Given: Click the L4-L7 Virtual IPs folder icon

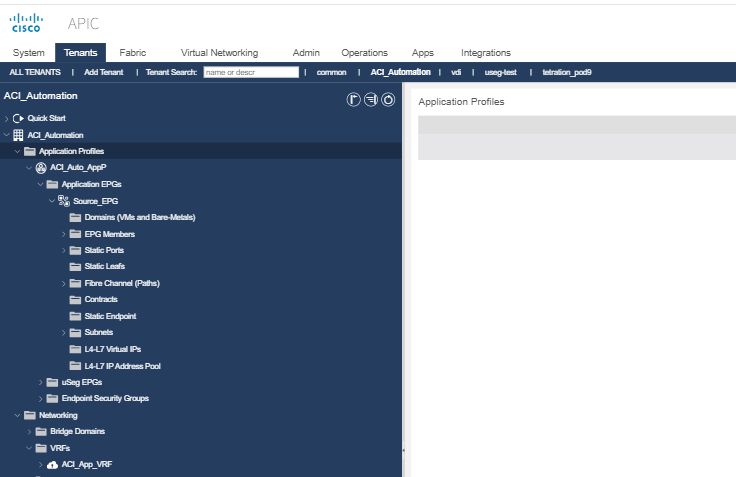Looking at the screenshot, I should (75, 349).
